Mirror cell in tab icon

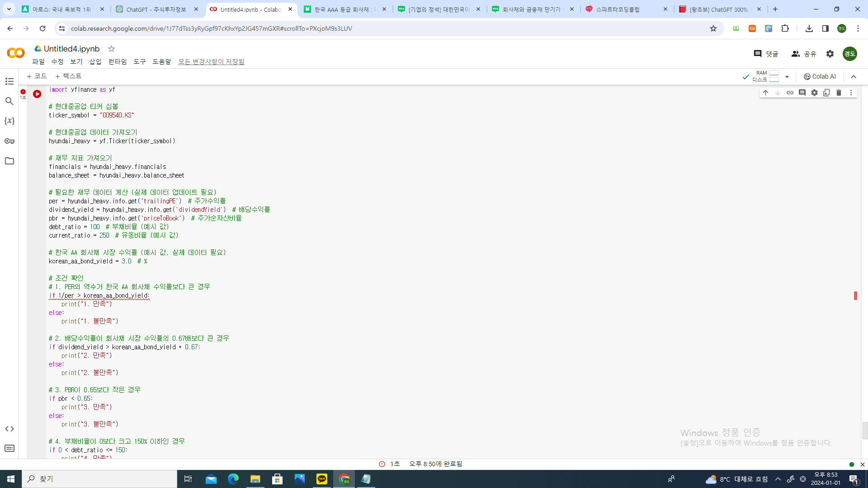[x=826, y=93]
